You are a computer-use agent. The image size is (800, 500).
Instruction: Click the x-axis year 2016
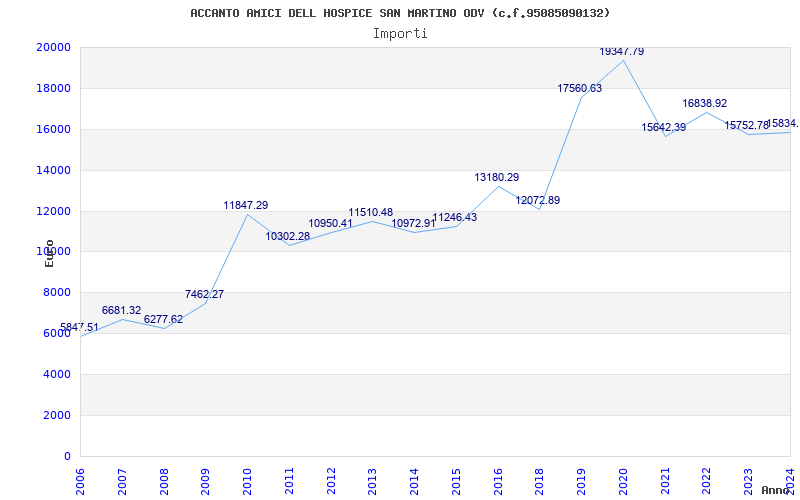498,481
